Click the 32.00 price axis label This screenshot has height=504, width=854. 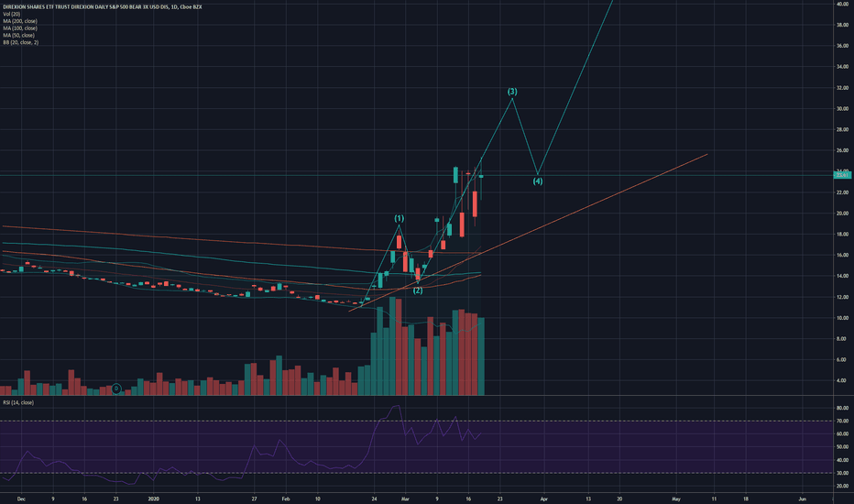(x=842, y=88)
